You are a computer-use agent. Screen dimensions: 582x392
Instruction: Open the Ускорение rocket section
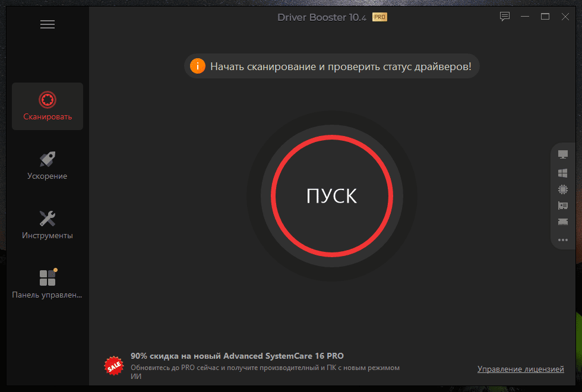48,166
